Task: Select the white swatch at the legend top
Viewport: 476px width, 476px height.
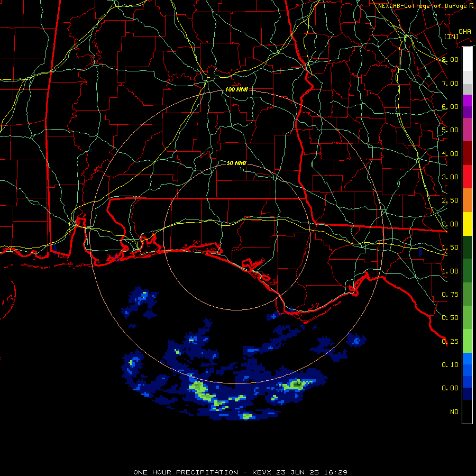Action: click(x=467, y=59)
